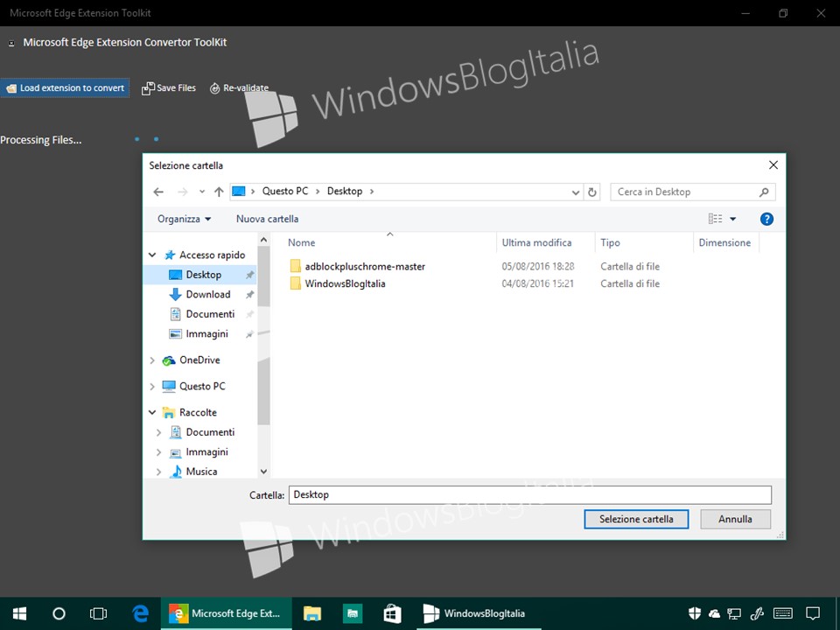Click Save Files in toolbar
Viewport: 840px width, 630px height.
point(169,87)
